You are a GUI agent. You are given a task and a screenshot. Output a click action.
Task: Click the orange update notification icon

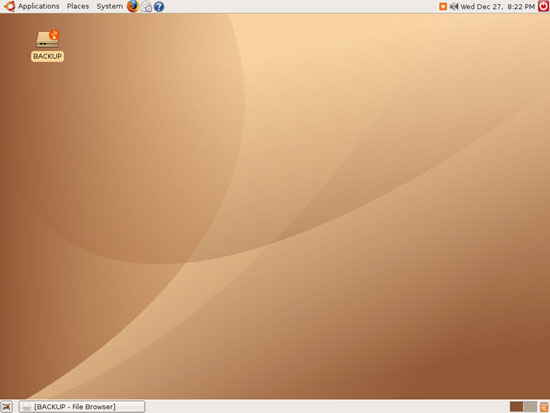click(x=443, y=6)
